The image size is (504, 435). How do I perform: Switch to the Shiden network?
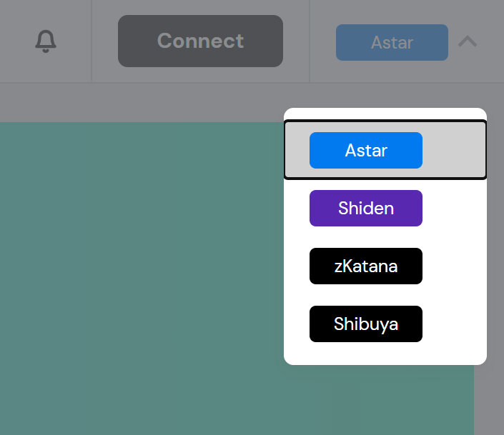point(366,209)
